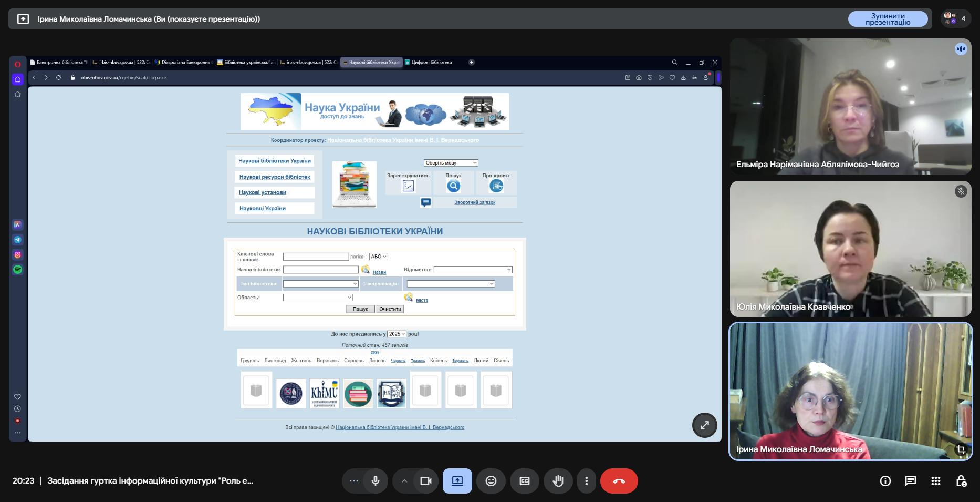Screen dimensions: 980x502
Task: Open the 'Оберіть мову' language dropdown
Action: (x=451, y=163)
